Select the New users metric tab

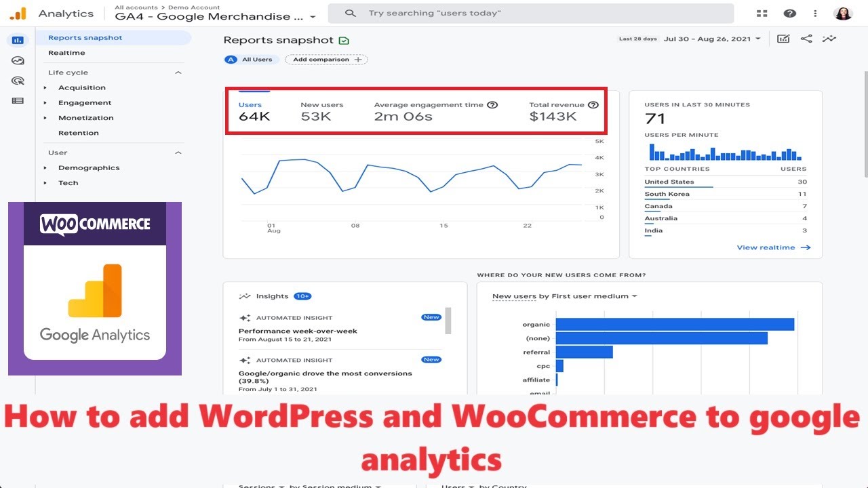pos(322,111)
